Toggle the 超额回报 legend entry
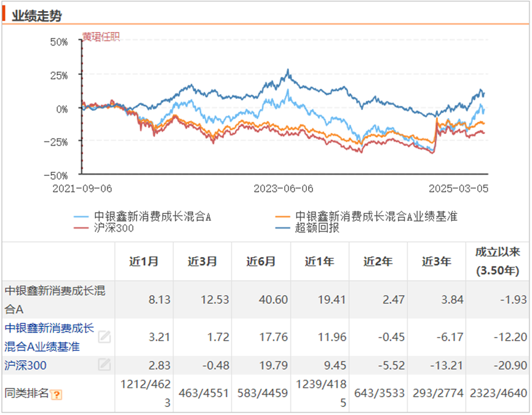The image size is (532, 415). click(x=307, y=228)
